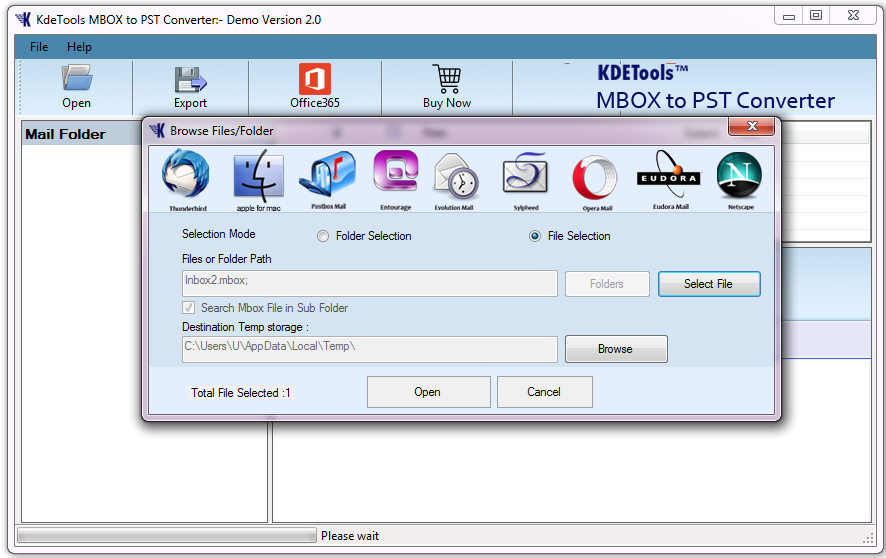Click the Buy Now shopping cart
Viewport: 886px width, 558px height.
446,88
